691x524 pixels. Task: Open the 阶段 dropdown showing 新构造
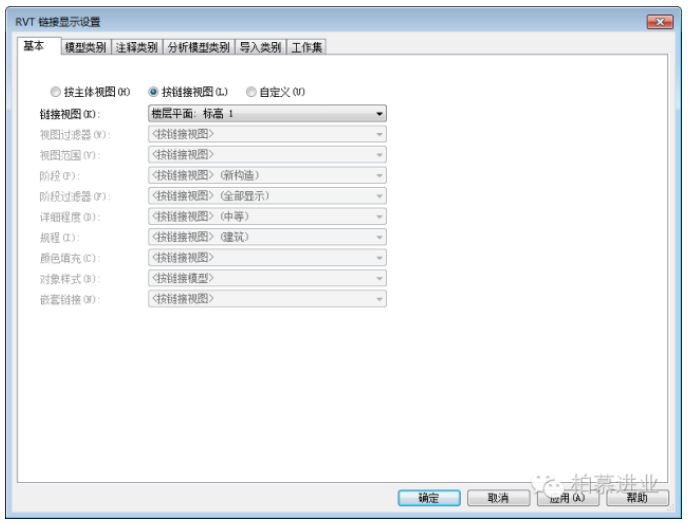pyautogui.click(x=267, y=175)
